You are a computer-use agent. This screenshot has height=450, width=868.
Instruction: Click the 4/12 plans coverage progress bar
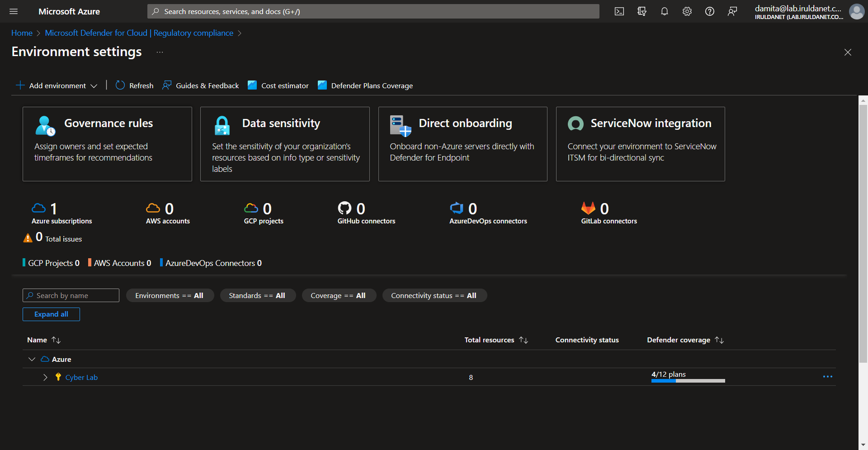tap(688, 381)
